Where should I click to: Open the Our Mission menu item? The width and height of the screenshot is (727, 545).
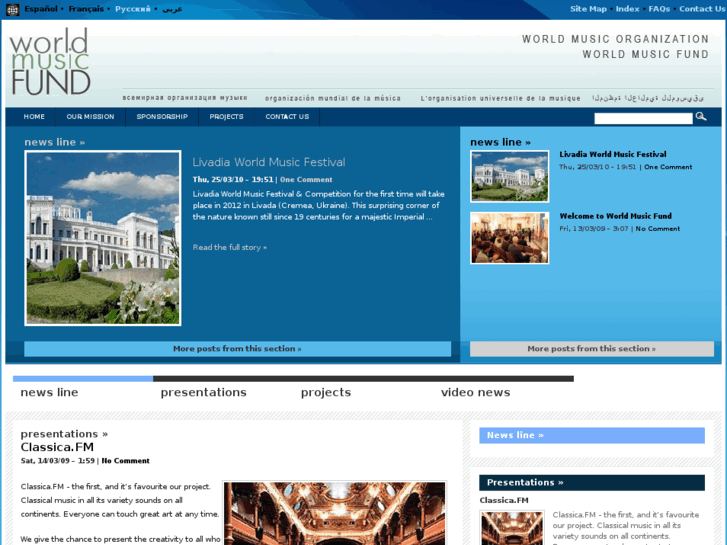pos(90,116)
